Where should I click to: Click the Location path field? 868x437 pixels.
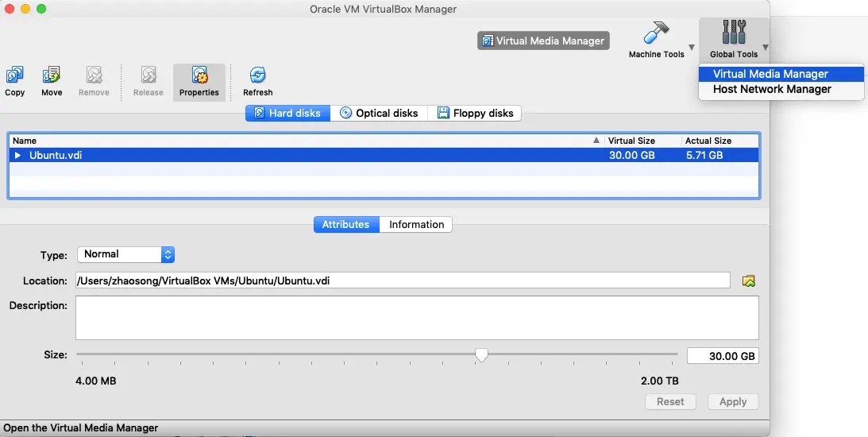pyautogui.click(x=403, y=280)
